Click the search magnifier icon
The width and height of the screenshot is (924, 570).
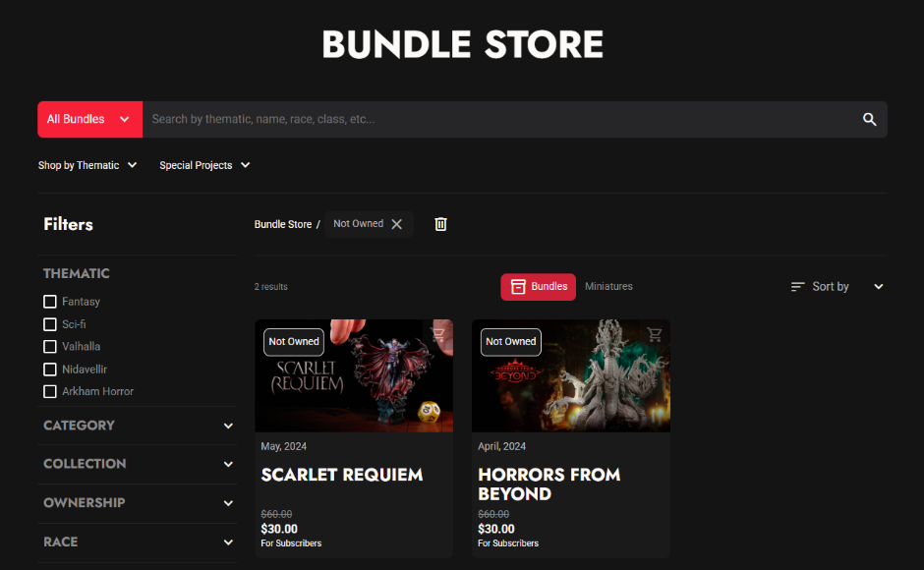[869, 119]
